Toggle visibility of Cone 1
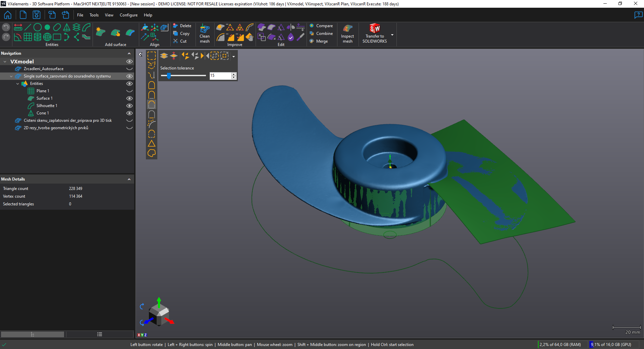Screen dimensions: 644x349 [x=129, y=113]
